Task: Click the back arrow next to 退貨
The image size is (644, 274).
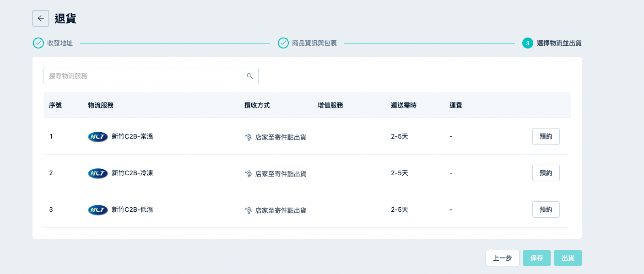Action: coord(41,18)
